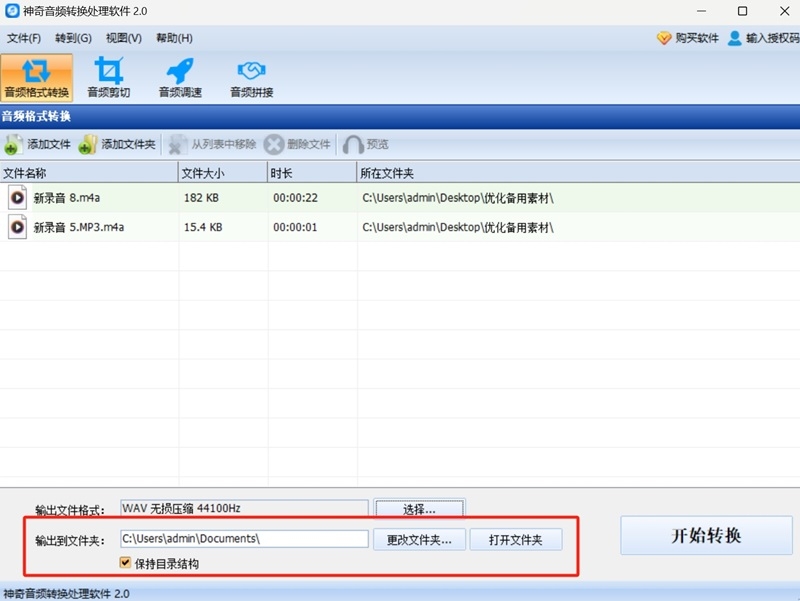800x601 pixels.
Task: Click the 添加文件 toolbar button
Action: pos(38,144)
